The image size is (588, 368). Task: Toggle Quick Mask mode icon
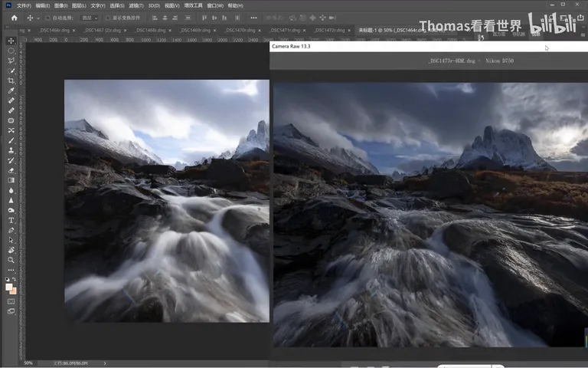coord(11,301)
